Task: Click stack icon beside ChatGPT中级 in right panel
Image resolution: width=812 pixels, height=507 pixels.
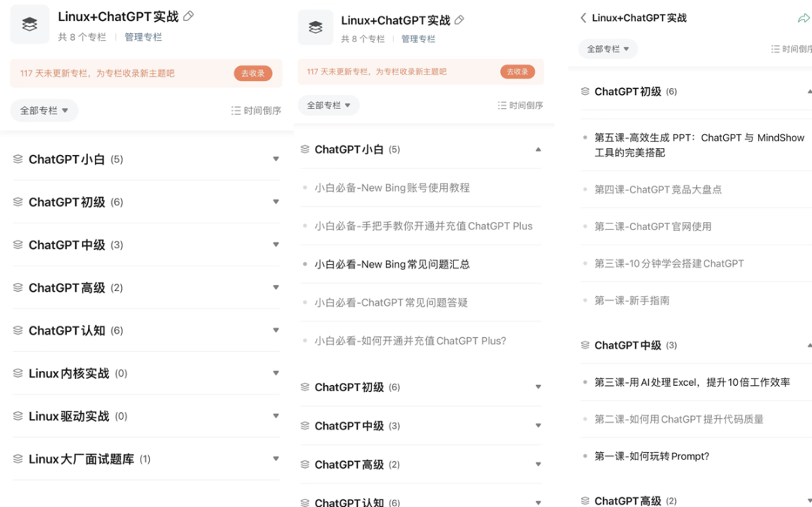Action: click(585, 345)
